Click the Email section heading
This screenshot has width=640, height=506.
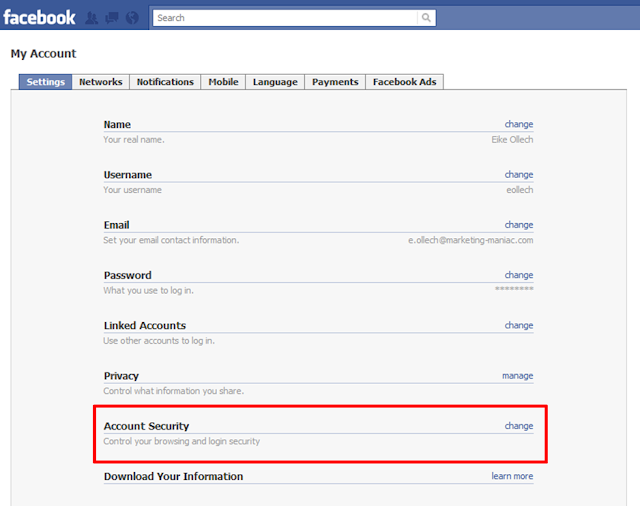[116, 225]
